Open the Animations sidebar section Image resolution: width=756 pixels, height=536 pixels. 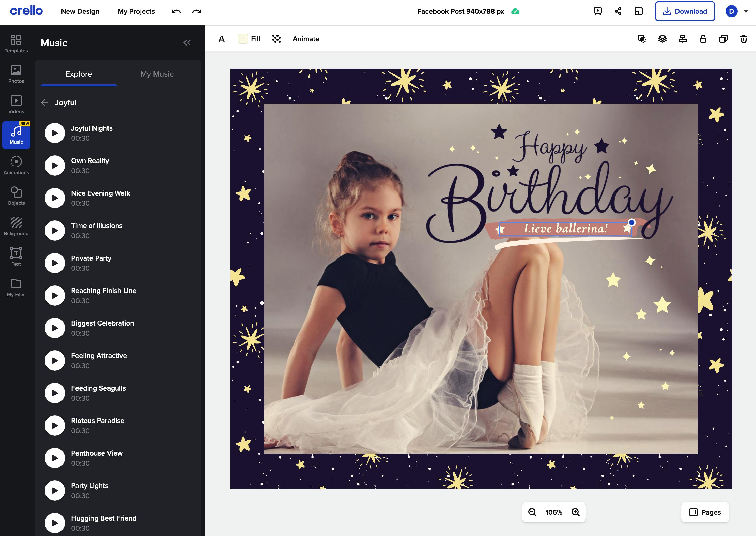click(16, 165)
